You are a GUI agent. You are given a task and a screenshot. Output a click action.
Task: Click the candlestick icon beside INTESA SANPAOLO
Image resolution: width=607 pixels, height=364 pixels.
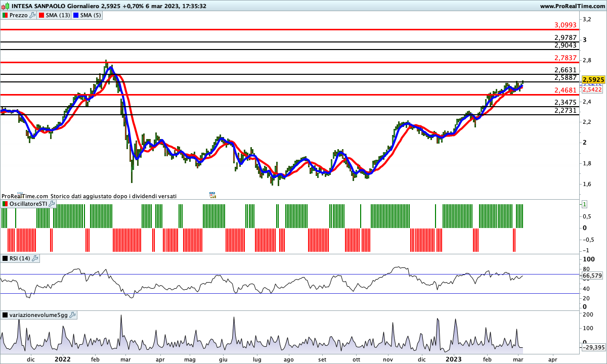tap(5, 6)
